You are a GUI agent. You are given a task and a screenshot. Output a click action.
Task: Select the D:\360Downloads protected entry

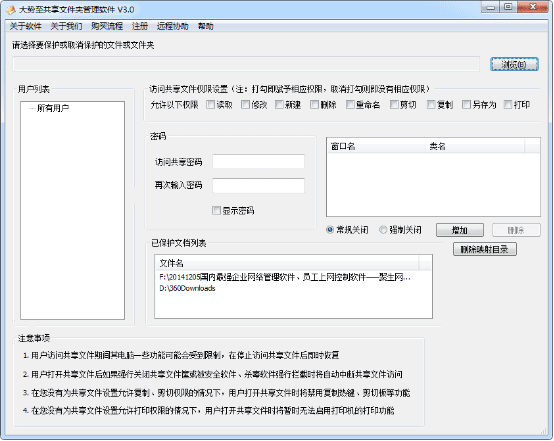(x=187, y=288)
